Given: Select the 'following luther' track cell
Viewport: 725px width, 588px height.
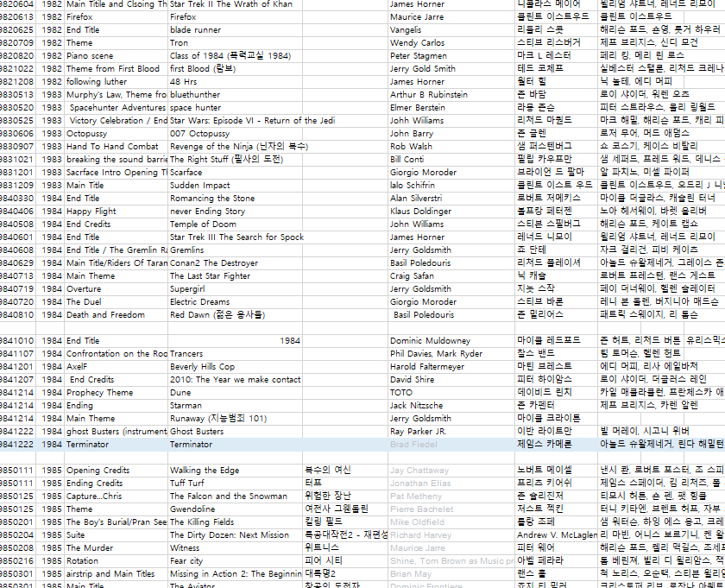Looking at the screenshot, I should coord(116,82).
